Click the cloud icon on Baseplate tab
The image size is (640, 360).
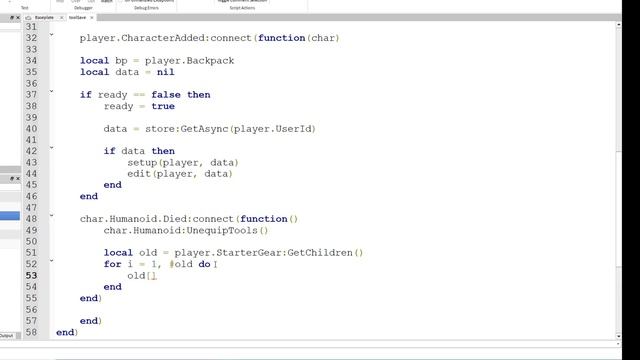[x=28, y=18]
